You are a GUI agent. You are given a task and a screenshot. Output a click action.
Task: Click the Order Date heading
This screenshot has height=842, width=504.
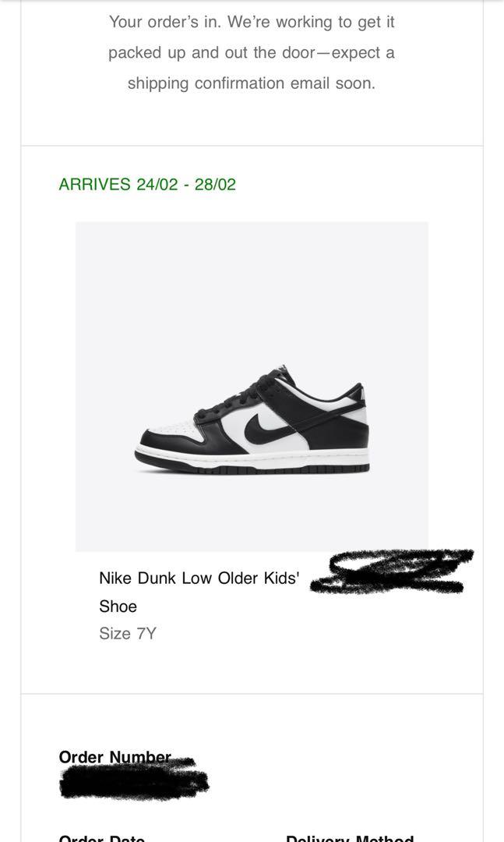[x=101, y=839]
